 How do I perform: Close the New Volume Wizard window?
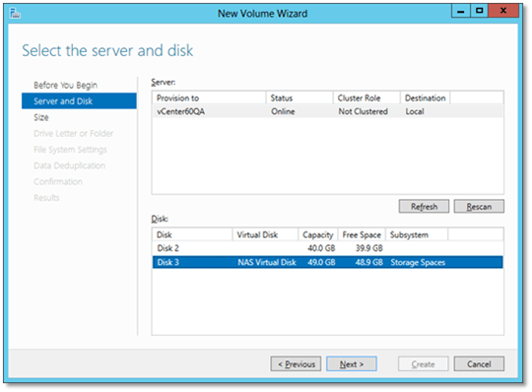[503, 11]
